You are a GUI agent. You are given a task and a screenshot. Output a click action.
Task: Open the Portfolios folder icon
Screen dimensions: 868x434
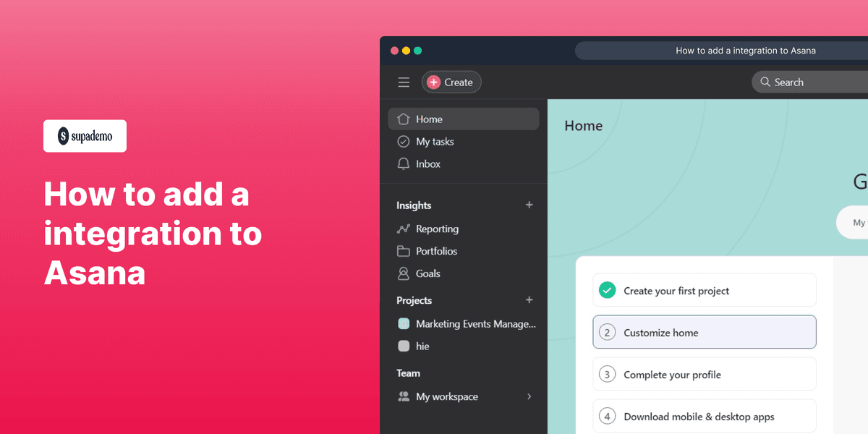click(x=404, y=251)
